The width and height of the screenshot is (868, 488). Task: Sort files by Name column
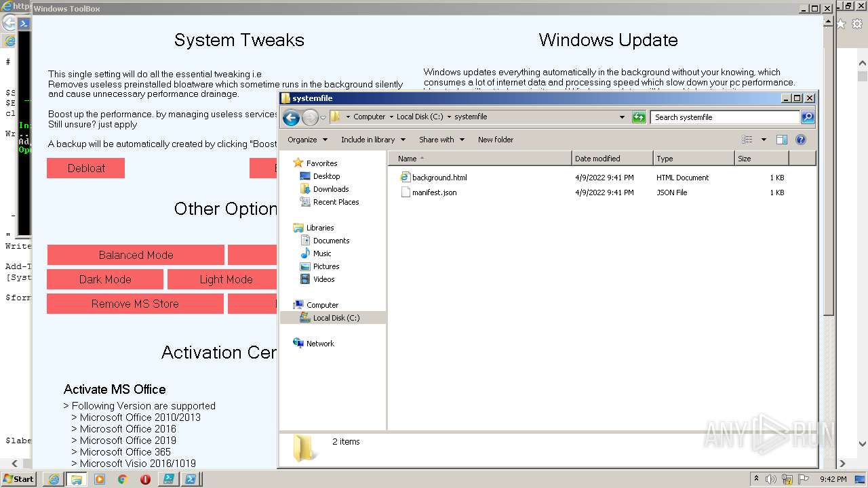pyautogui.click(x=481, y=159)
